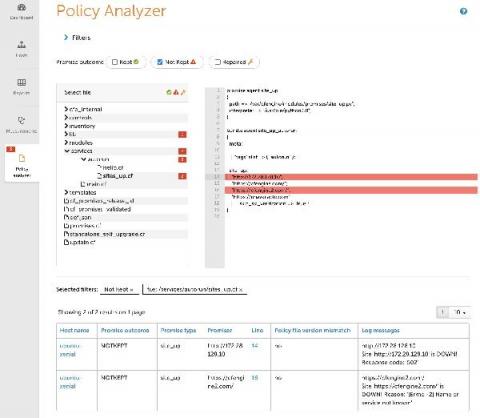Select the cf_promises_validated file
The width and height of the screenshot is (480, 418).
coord(100,209)
